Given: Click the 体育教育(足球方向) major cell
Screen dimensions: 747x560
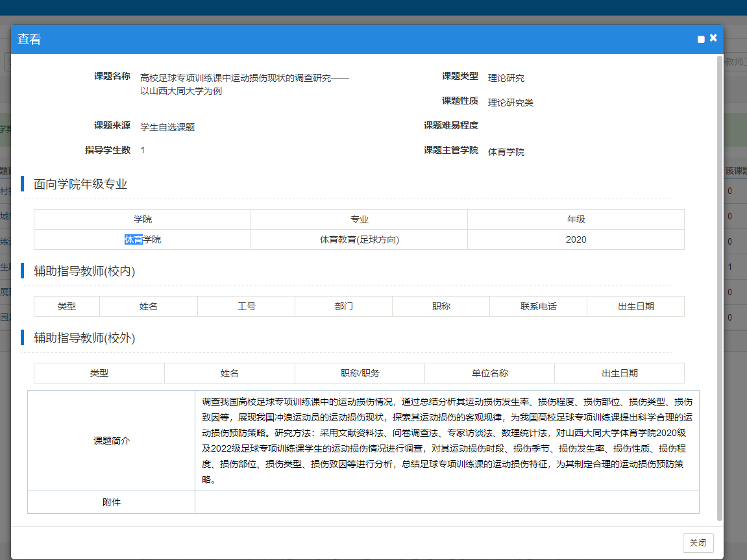Looking at the screenshot, I should coord(359,239).
